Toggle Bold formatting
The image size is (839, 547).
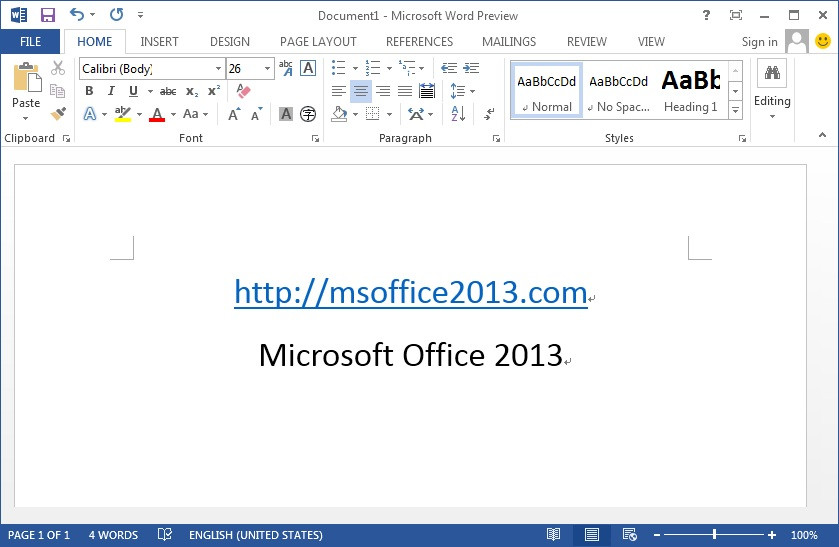[89, 91]
